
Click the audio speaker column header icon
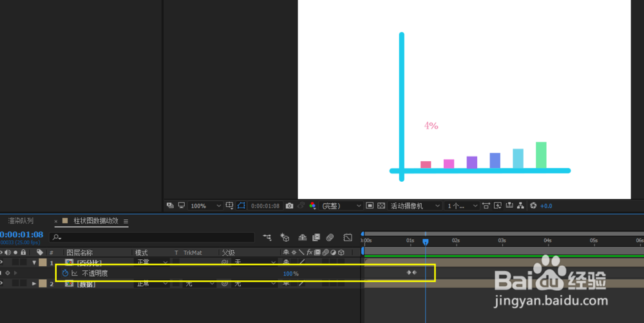click(8, 252)
